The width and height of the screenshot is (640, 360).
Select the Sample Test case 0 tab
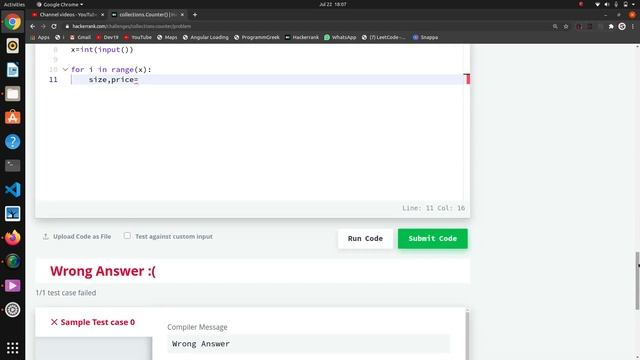pyautogui.click(x=93, y=322)
